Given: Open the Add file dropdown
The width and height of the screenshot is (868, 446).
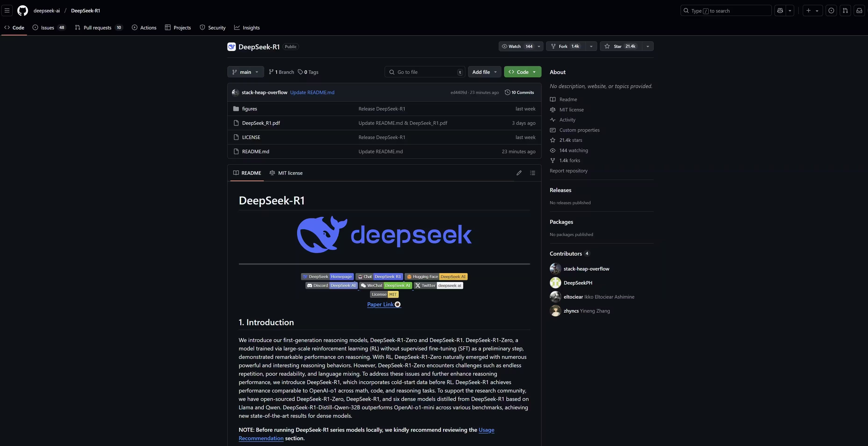Looking at the screenshot, I should tap(484, 72).
